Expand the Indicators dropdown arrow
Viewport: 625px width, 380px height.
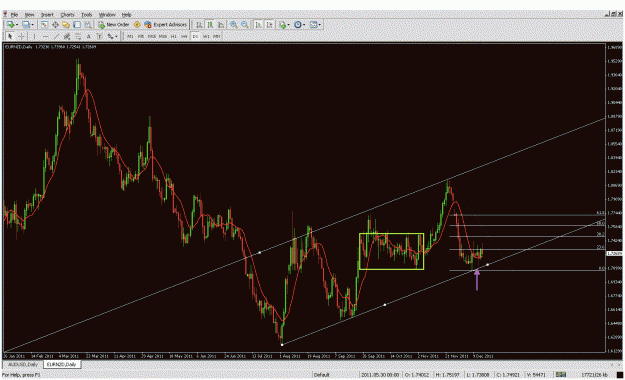[288, 25]
